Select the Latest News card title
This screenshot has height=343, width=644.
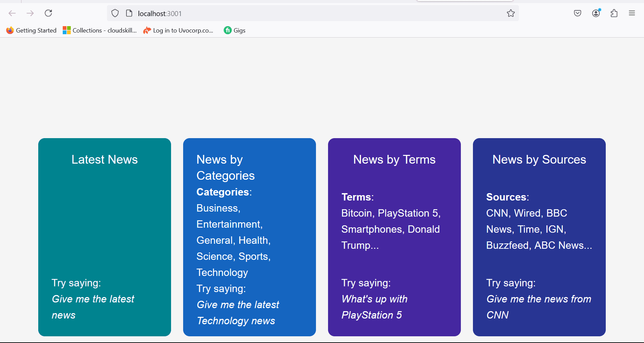pyautogui.click(x=105, y=160)
